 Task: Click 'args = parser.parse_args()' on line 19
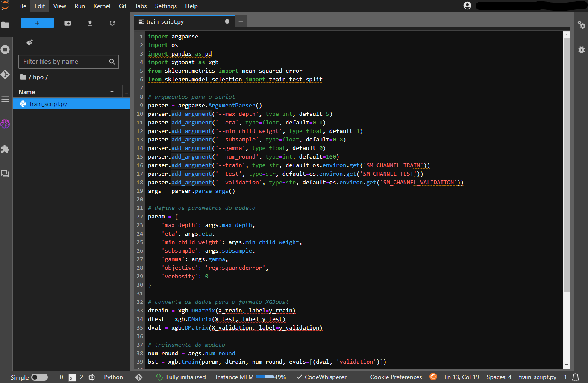tap(191, 191)
